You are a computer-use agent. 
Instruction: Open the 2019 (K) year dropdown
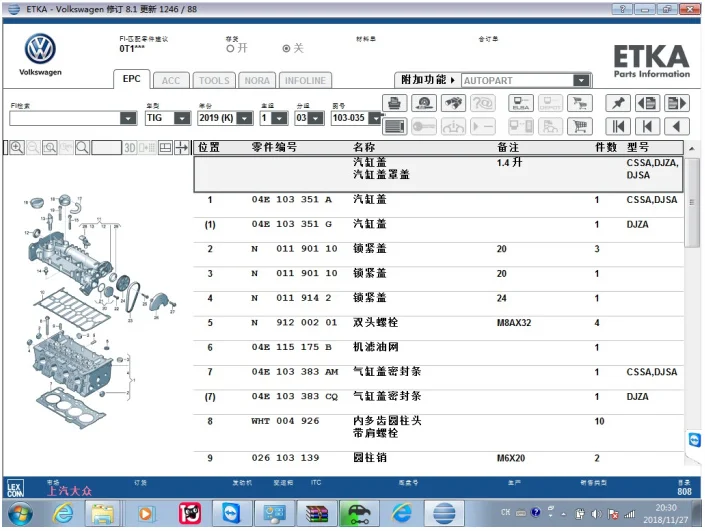(245, 118)
